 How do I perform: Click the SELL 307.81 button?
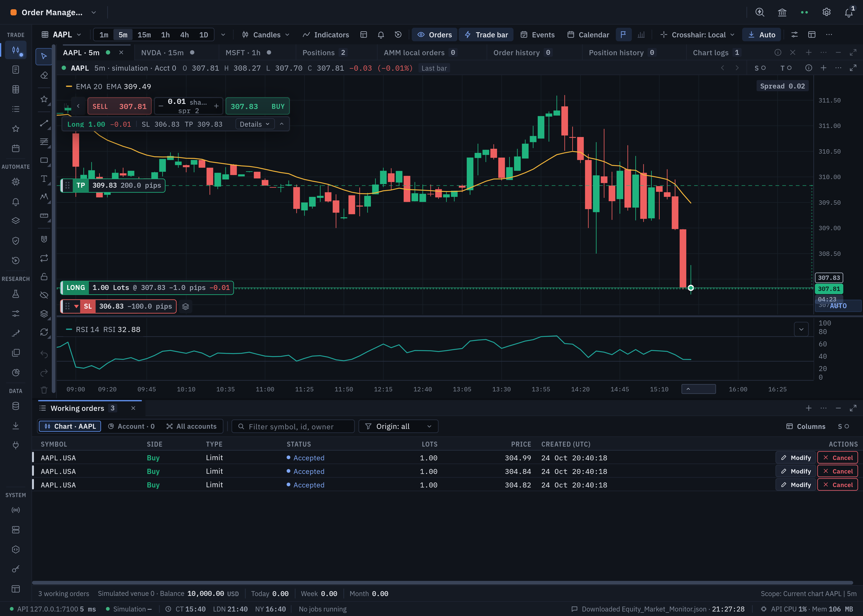[x=119, y=106]
